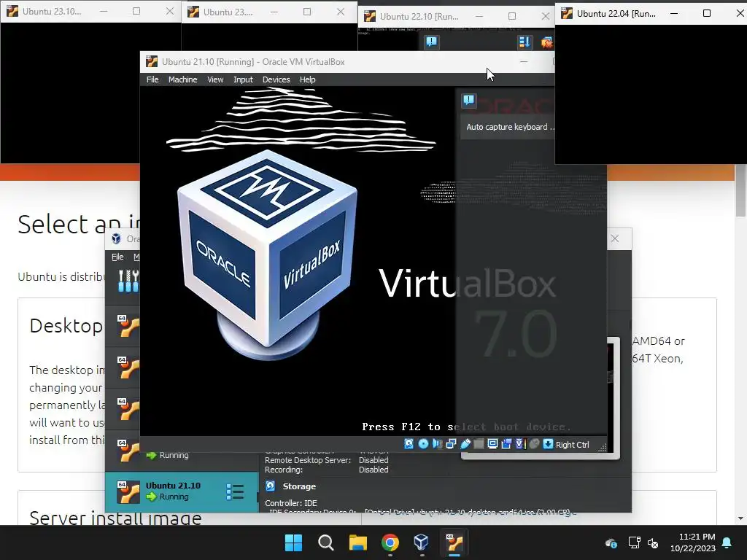Select the third VM entry in the Manager list
747x560 pixels.
coord(123,409)
